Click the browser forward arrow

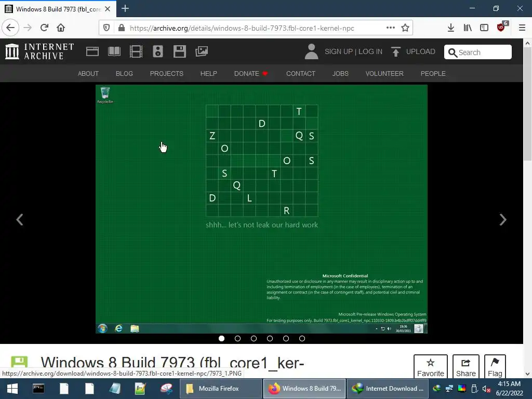pyautogui.click(x=28, y=28)
